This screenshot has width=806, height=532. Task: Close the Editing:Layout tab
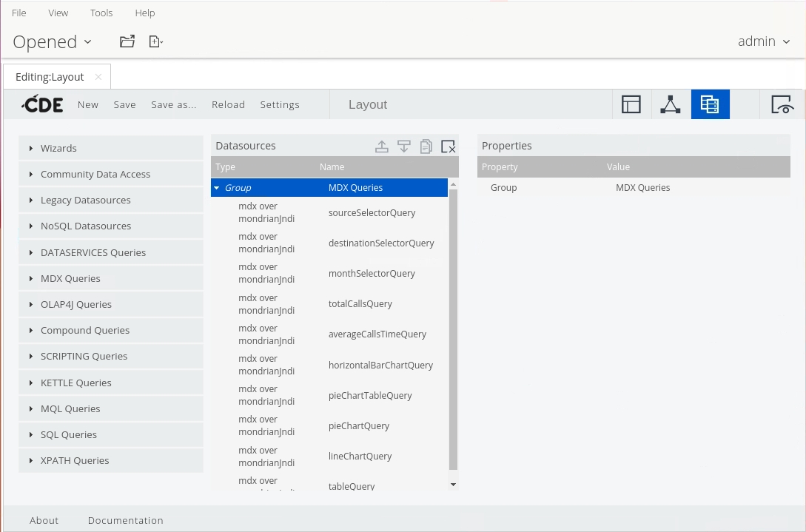[98, 77]
